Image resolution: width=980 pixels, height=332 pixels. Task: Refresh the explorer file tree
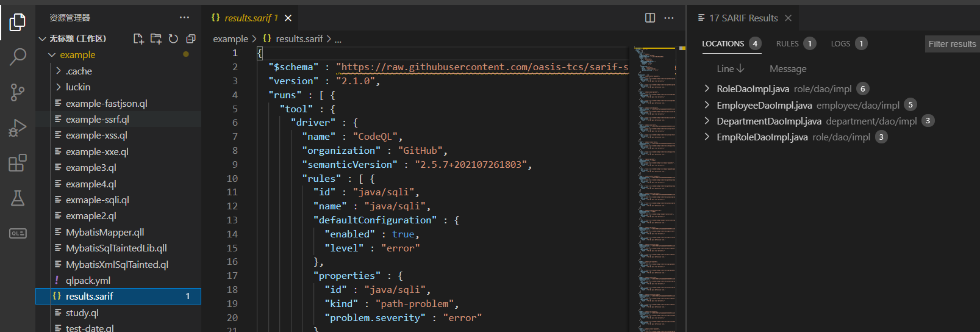coord(173,38)
